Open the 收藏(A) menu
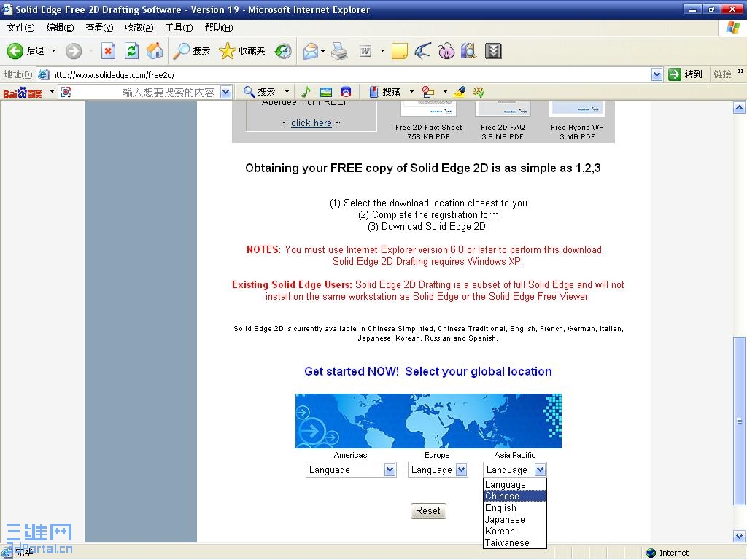 tap(139, 28)
